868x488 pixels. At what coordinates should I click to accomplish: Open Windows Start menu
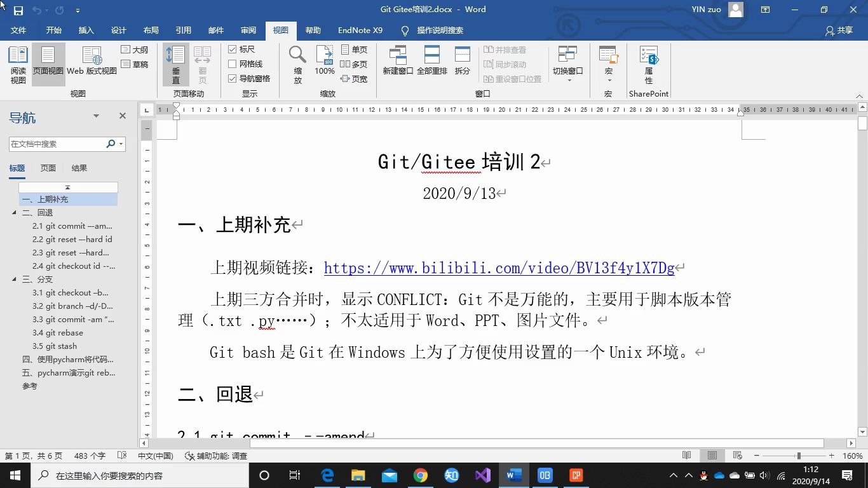pos(15,475)
